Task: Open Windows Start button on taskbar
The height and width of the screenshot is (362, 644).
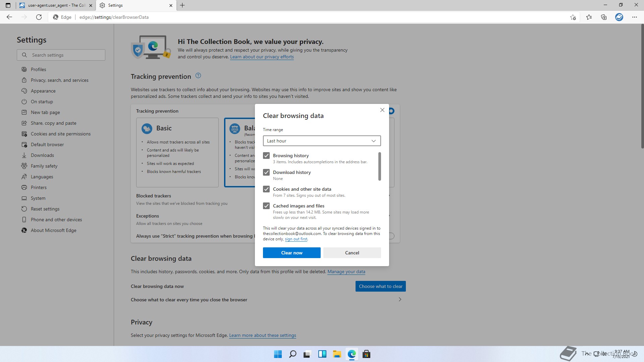Action: (x=278, y=354)
